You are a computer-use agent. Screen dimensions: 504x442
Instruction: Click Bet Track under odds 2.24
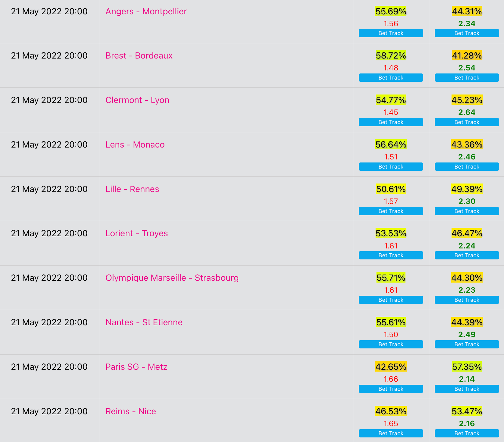[x=467, y=255]
